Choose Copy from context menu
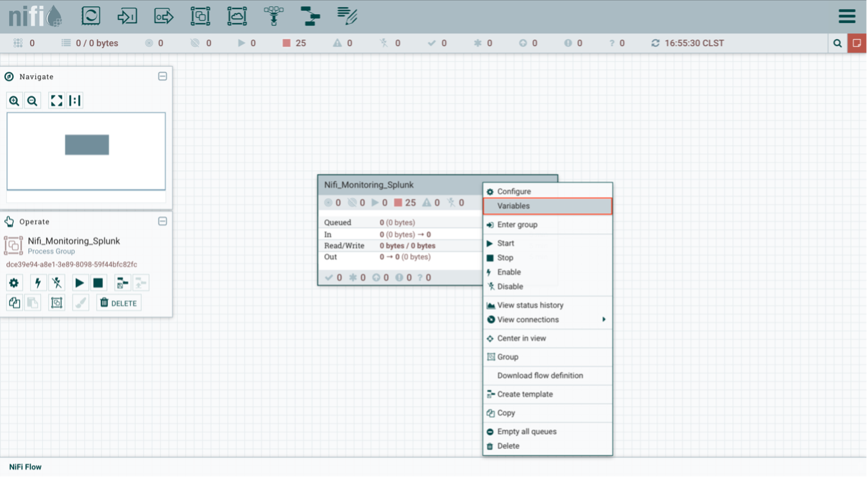Screen dimensions: 868x478 tap(547, 413)
